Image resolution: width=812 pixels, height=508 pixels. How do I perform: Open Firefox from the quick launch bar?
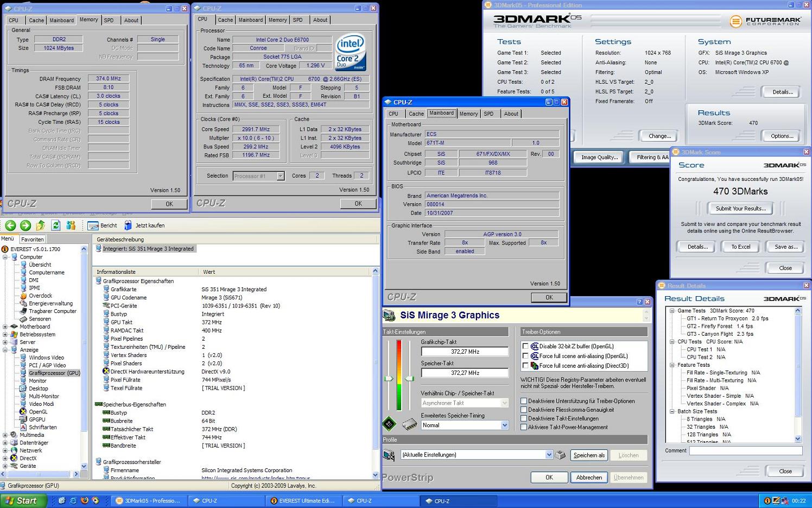point(84,500)
